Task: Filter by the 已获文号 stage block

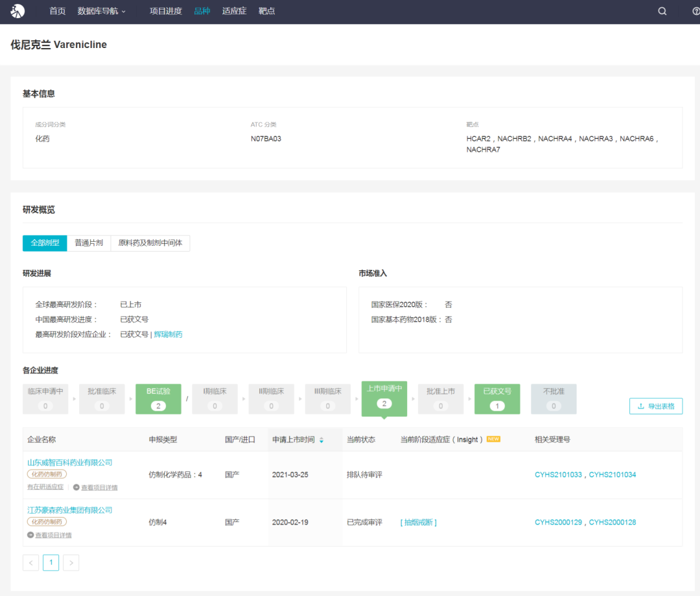Action: coord(497,399)
